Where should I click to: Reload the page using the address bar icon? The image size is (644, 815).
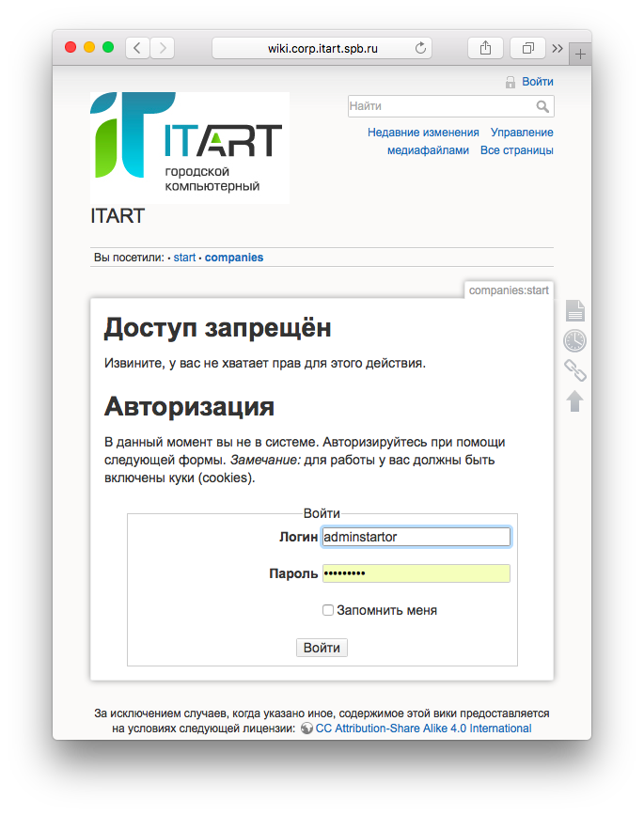coord(421,48)
